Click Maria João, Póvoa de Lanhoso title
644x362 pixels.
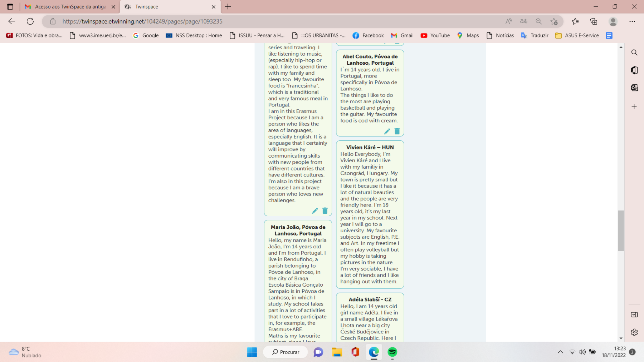click(298, 230)
